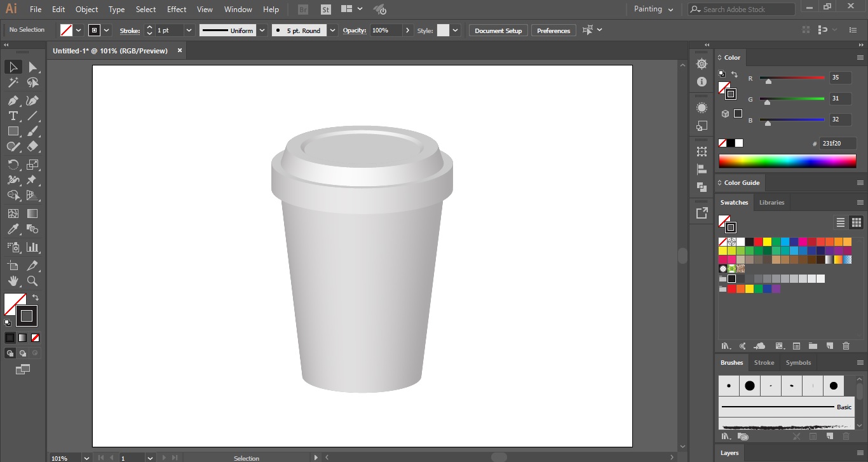Open the Preferences dialog
Screen dimensions: 868x462
[x=553, y=30]
